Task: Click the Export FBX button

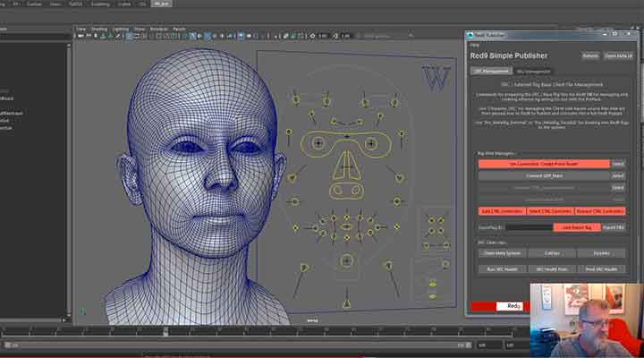Action: click(x=612, y=227)
